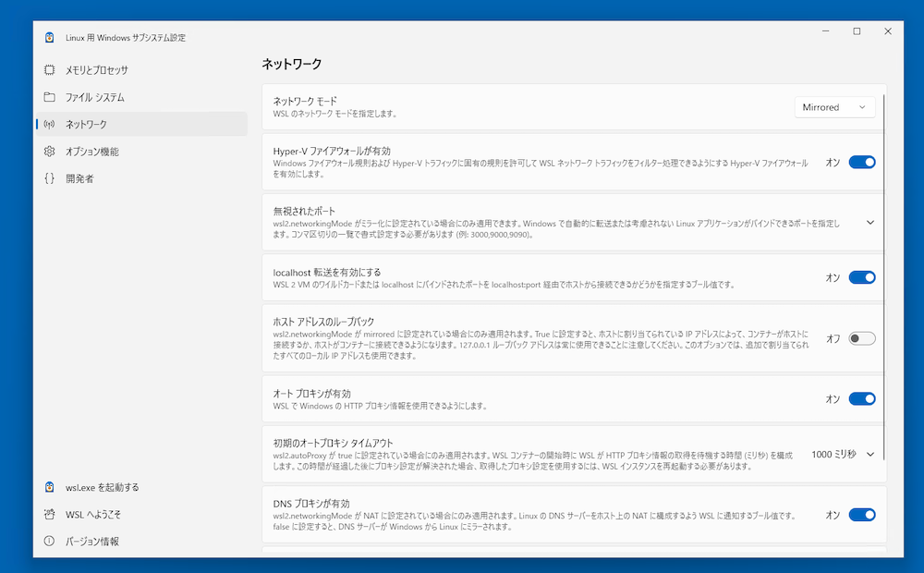The height and width of the screenshot is (573, 924).
Task: Expand the 無視されたポート section
Action: 869,223
